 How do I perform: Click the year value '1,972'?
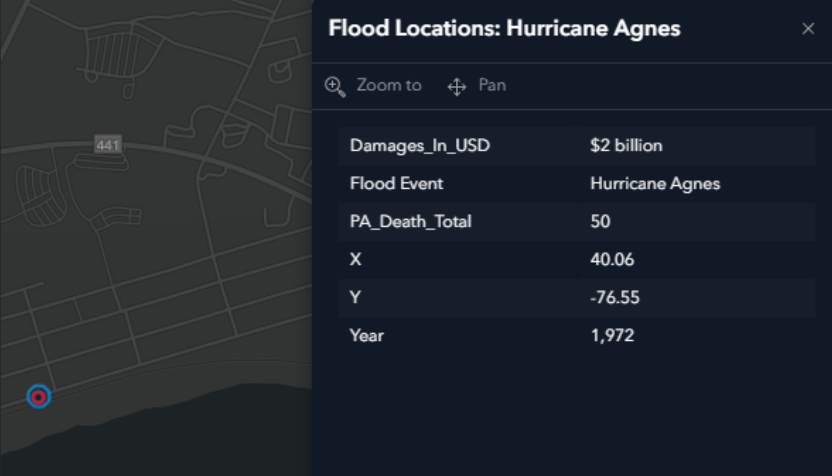[612, 336]
